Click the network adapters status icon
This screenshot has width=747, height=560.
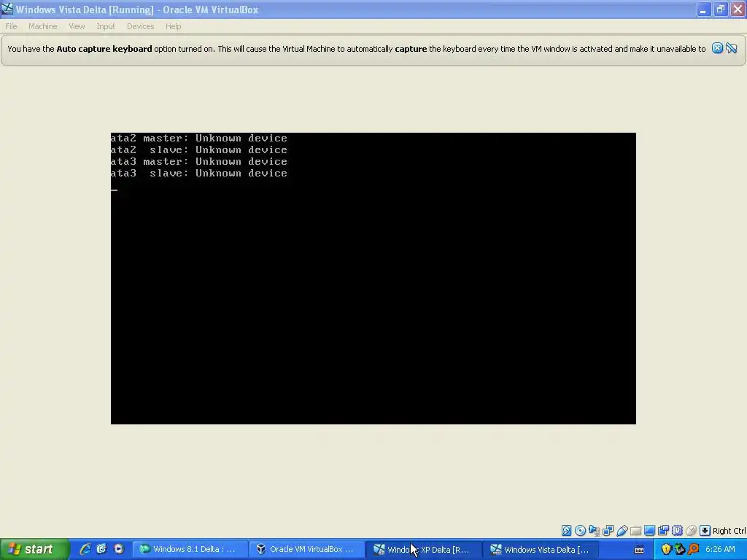608,531
